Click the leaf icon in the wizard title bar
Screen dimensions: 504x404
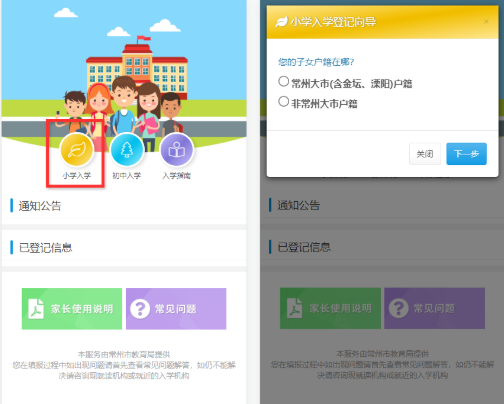pos(281,22)
